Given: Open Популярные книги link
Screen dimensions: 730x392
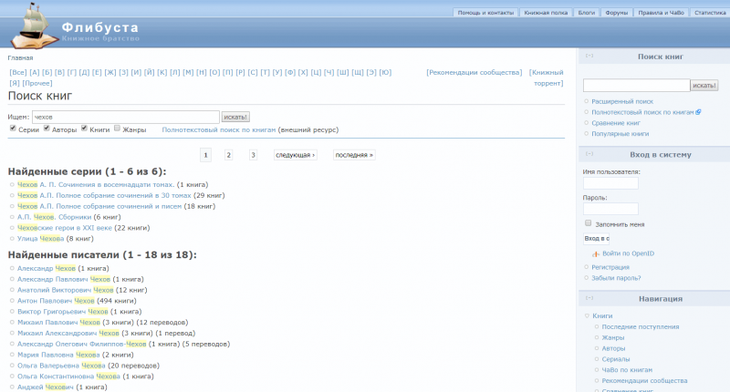Looking at the screenshot, I should coord(620,134).
